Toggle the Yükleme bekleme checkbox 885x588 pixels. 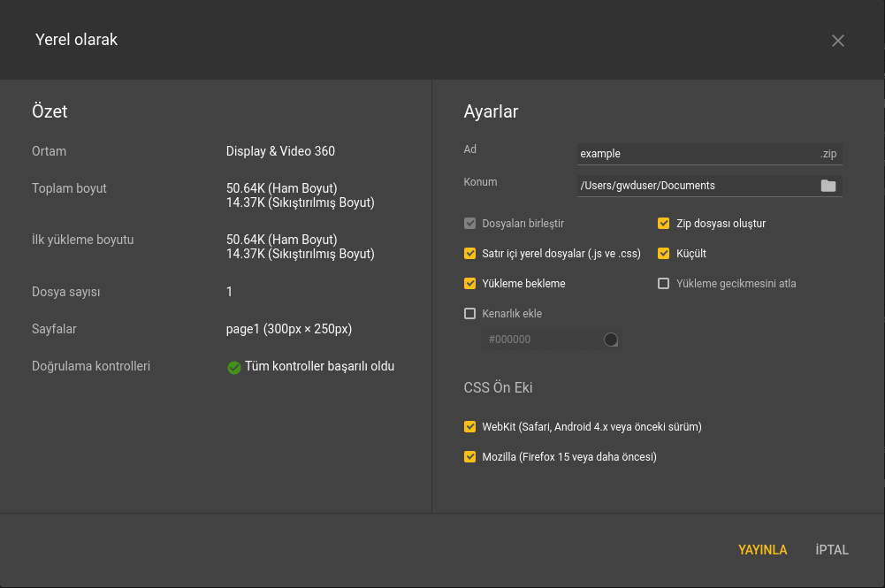tap(470, 284)
